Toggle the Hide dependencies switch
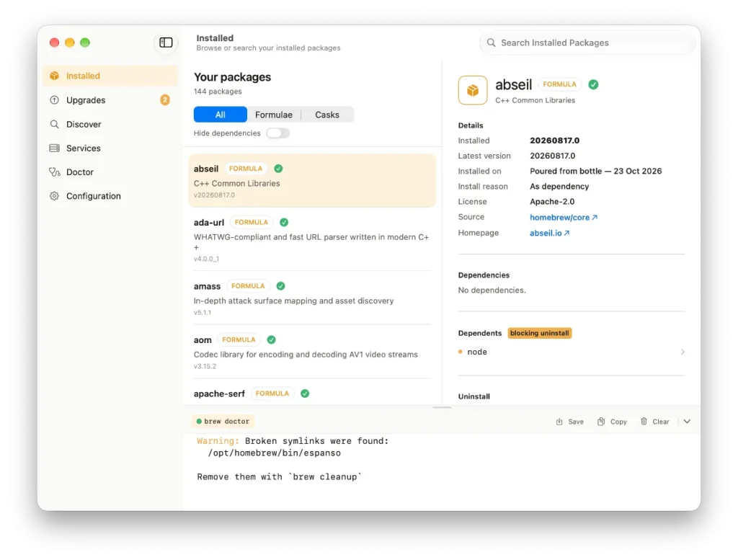Viewport: 738px width, 560px height. click(x=277, y=133)
